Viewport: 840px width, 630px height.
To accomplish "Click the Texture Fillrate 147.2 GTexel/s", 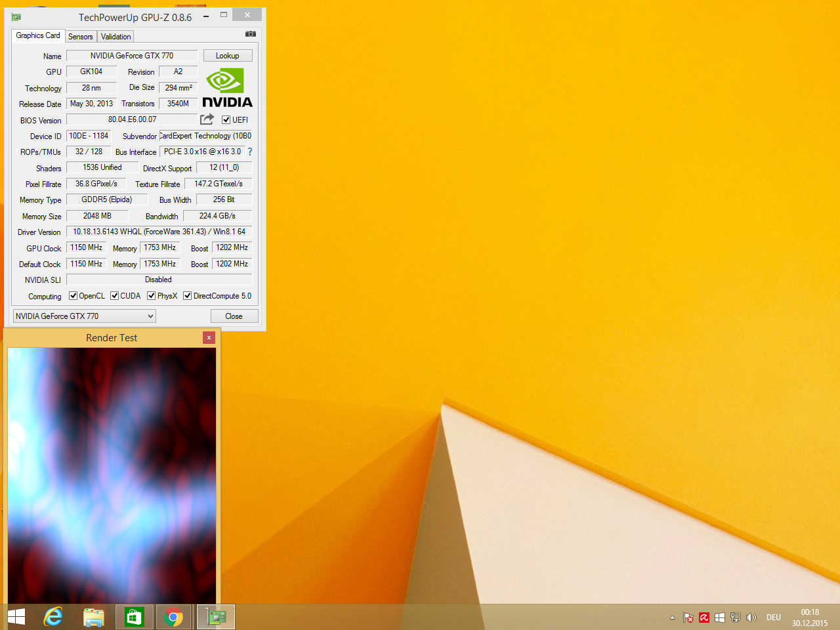I will coord(219,184).
